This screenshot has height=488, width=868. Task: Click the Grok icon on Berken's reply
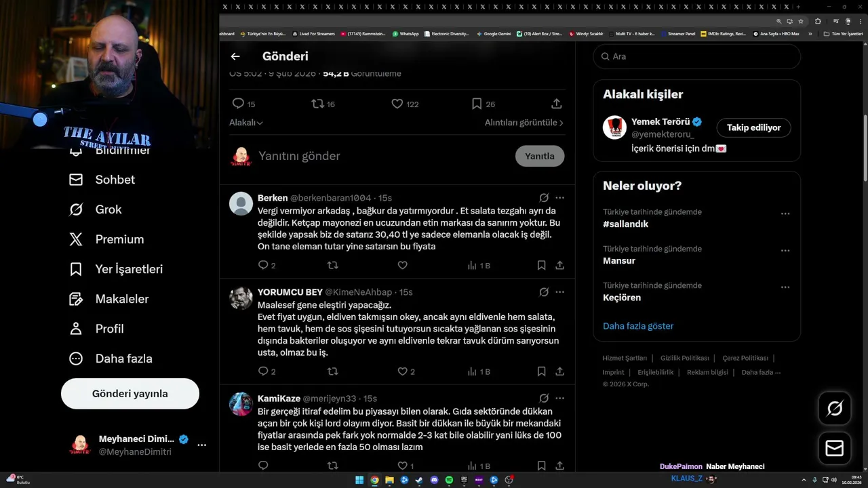[x=544, y=198]
